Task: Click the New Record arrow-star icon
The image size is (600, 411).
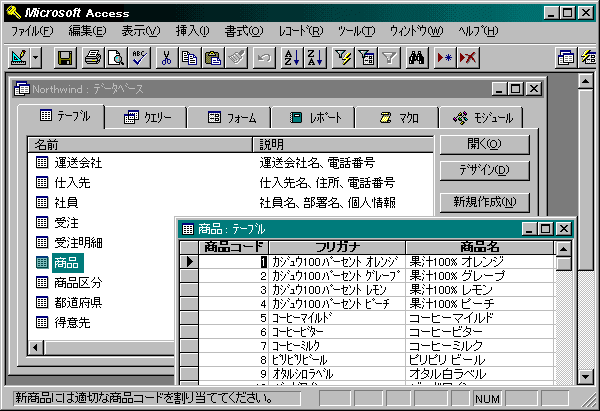Action: (445, 58)
